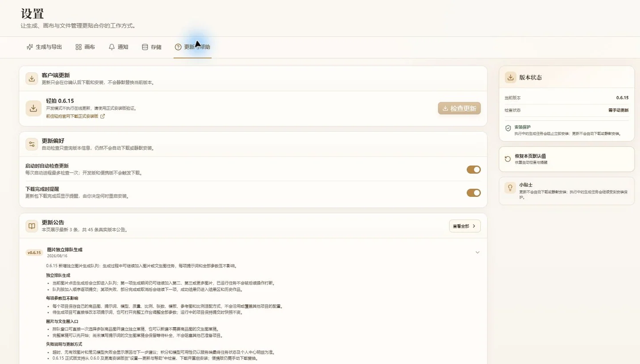Click the download icon in 版本状态 card

[x=511, y=77]
